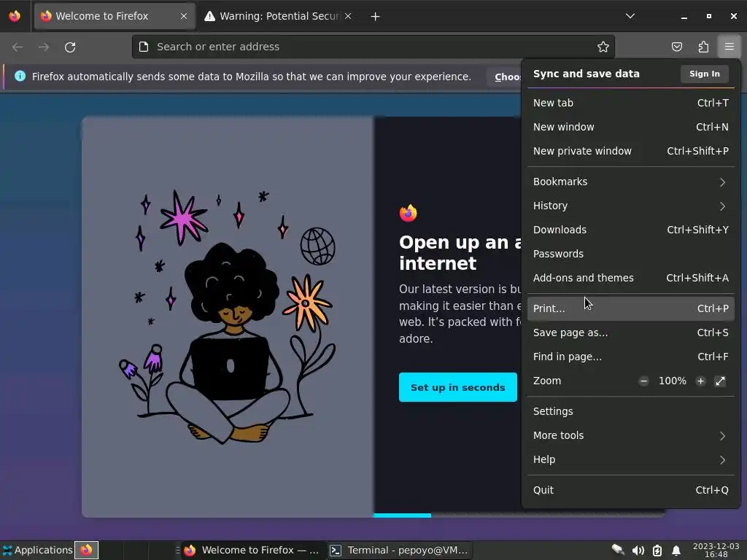Go forward one page
Viewport: 747px width, 560px height.
(x=44, y=47)
